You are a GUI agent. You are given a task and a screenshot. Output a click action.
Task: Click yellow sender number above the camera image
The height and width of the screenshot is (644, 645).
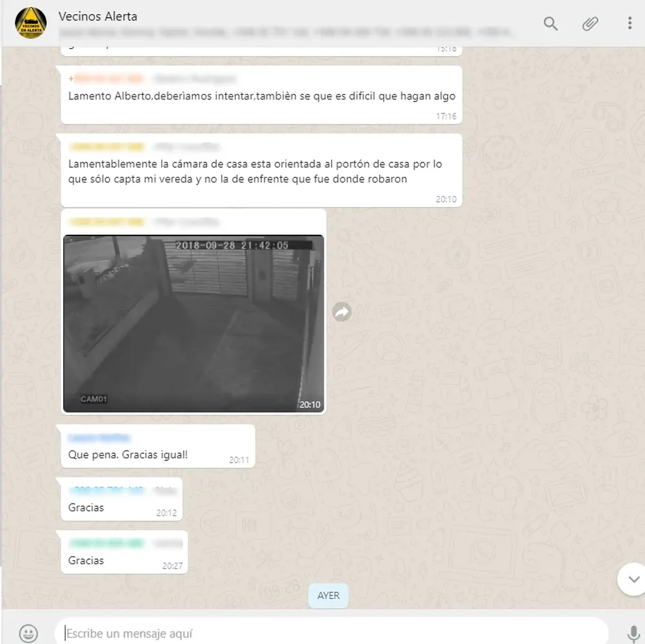tap(106, 222)
